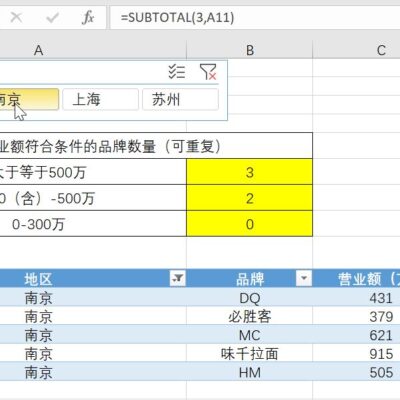The height and width of the screenshot is (400, 400).
Task: Select the yellow cell showing 0
Action: (250, 224)
